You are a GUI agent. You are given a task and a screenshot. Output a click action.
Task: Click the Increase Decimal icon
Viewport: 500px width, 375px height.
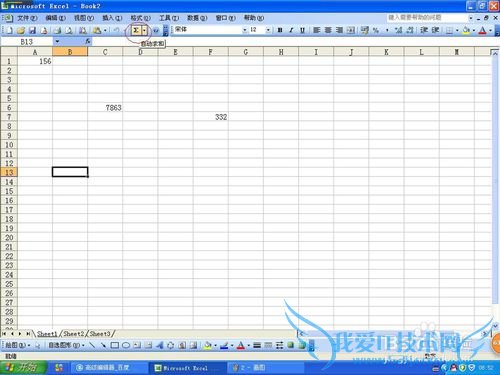pos(398,30)
